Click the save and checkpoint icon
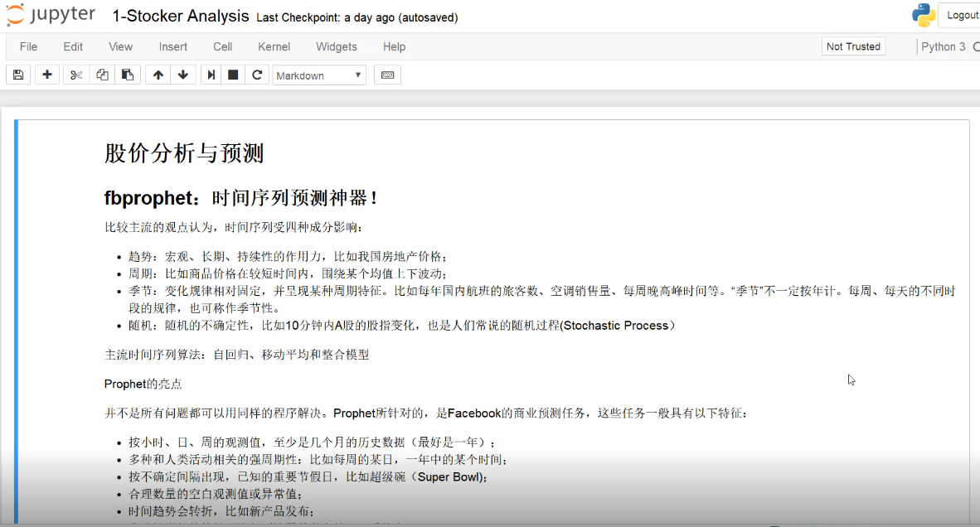 18,75
